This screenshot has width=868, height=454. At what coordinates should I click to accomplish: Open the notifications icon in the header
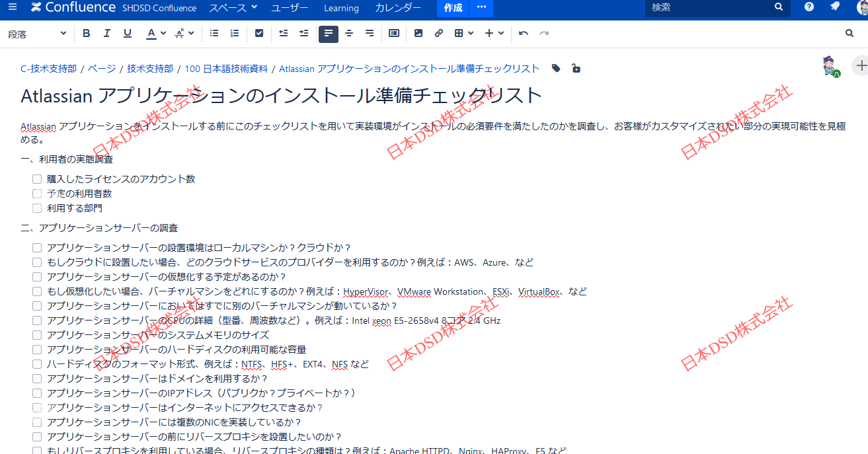click(x=835, y=7)
